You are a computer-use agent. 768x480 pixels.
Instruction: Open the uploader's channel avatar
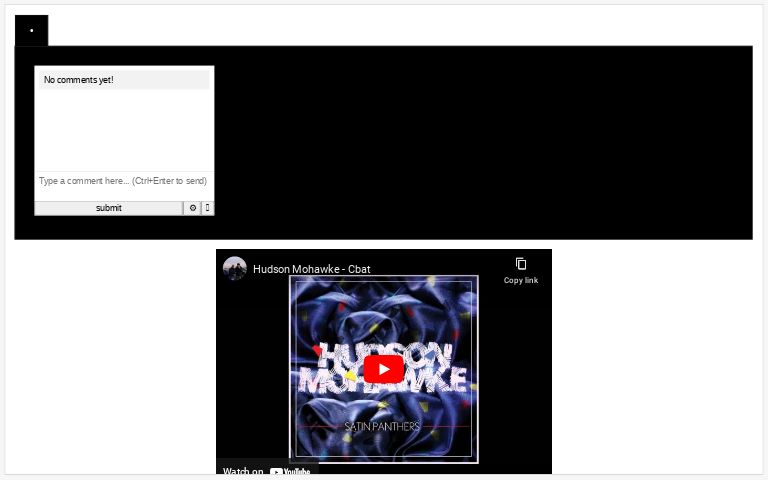coord(235,268)
